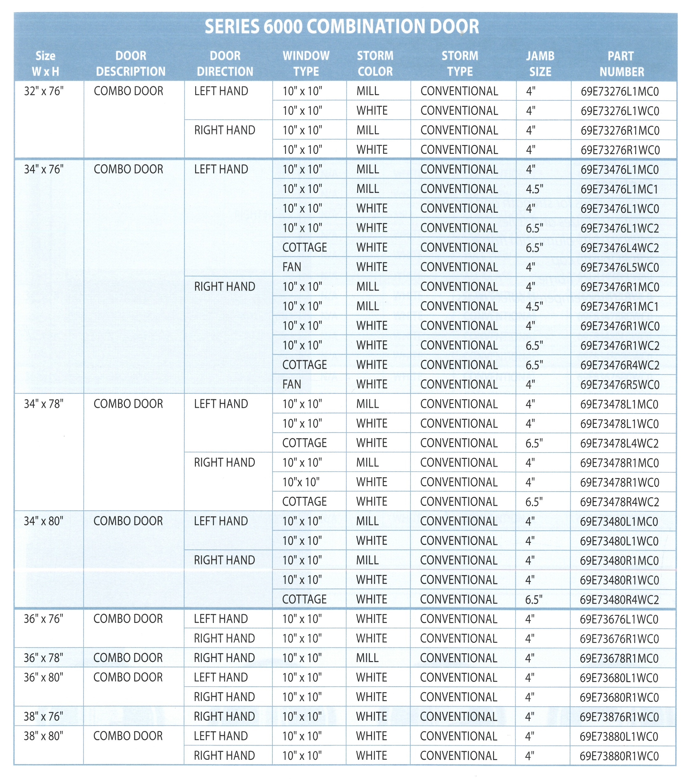
Task: Click part number 69E73476R1MC0
Action: pyautogui.click(x=620, y=287)
